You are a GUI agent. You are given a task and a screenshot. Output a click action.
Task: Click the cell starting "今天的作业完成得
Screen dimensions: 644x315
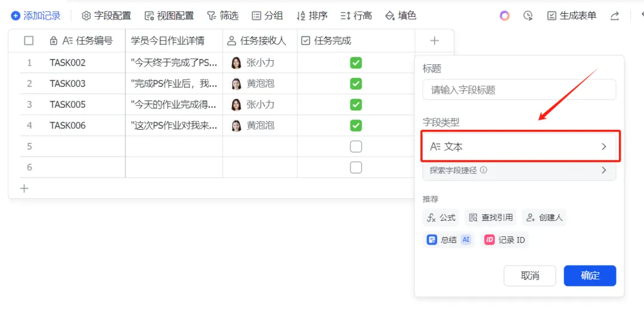tap(174, 105)
